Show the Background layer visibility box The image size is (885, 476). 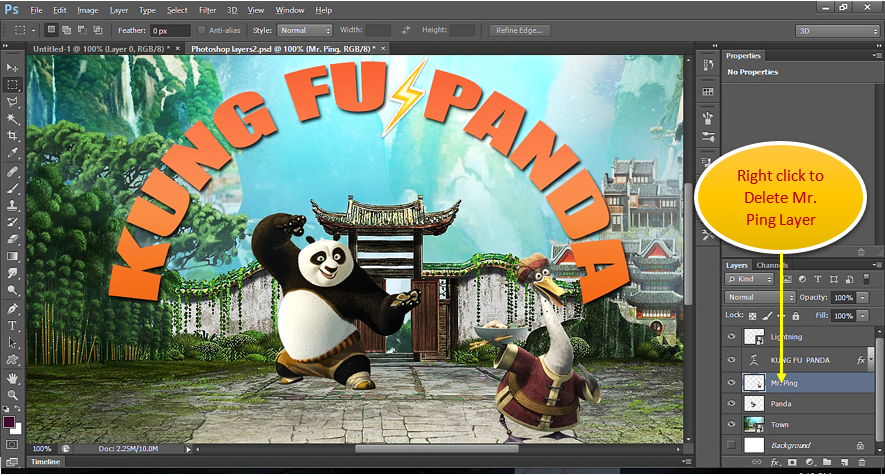[x=731, y=444]
